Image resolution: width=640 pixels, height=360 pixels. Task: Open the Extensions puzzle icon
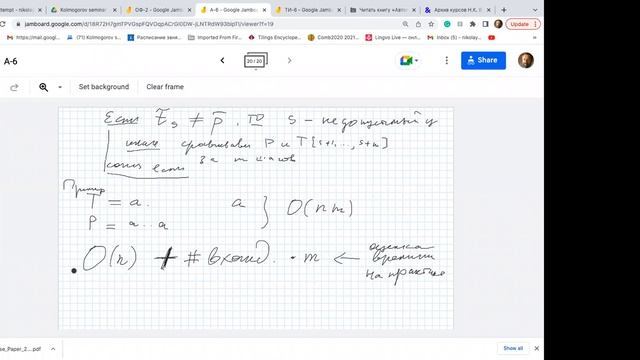pos(473,24)
